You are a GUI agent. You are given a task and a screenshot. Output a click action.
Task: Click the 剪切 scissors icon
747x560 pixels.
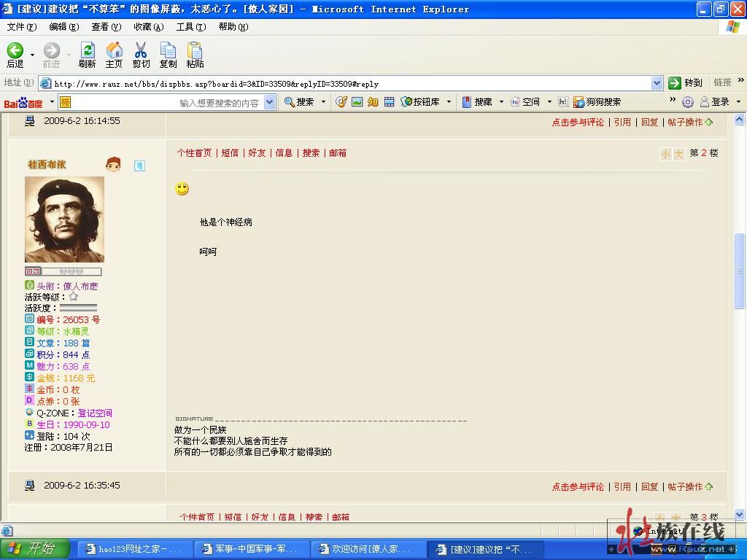141,51
